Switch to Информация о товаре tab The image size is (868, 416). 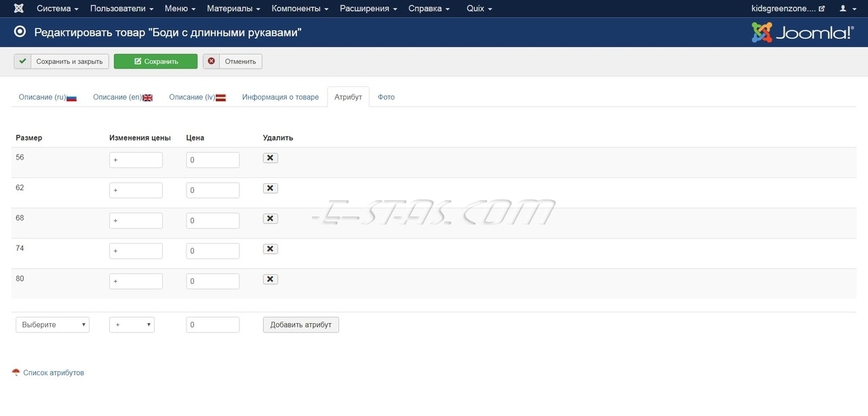[x=280, y=97]
